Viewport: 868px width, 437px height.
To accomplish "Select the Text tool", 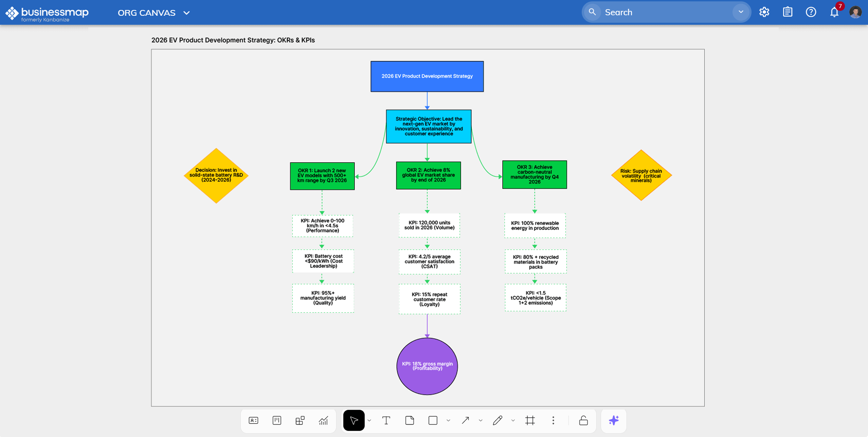I will [x=386, y=420].
